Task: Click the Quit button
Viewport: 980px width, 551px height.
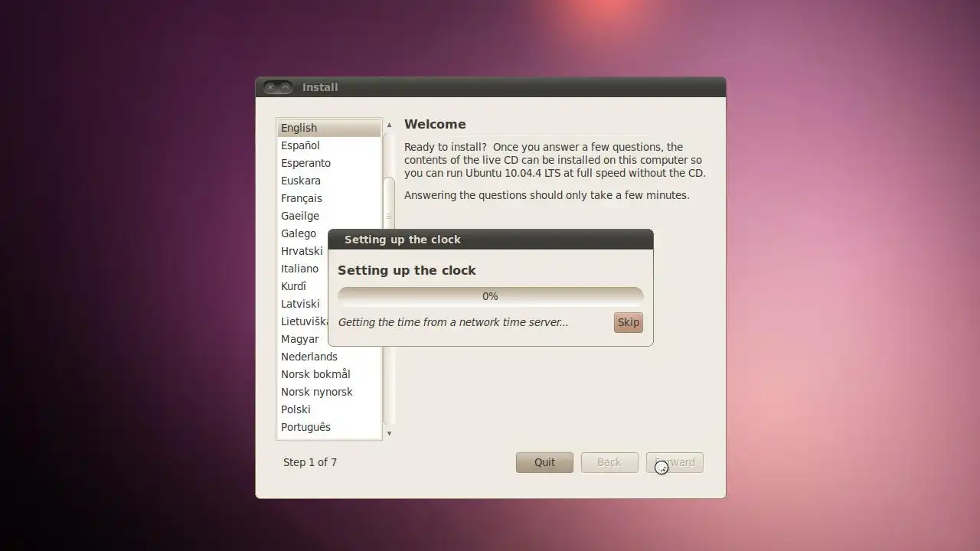Action: [x=544, y=462]
